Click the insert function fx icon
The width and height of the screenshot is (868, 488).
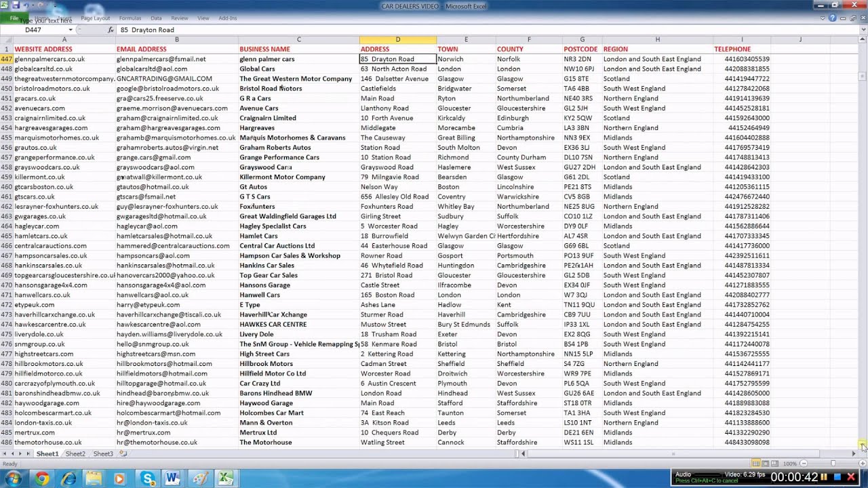pyautogui.click(x=111, y=30)
